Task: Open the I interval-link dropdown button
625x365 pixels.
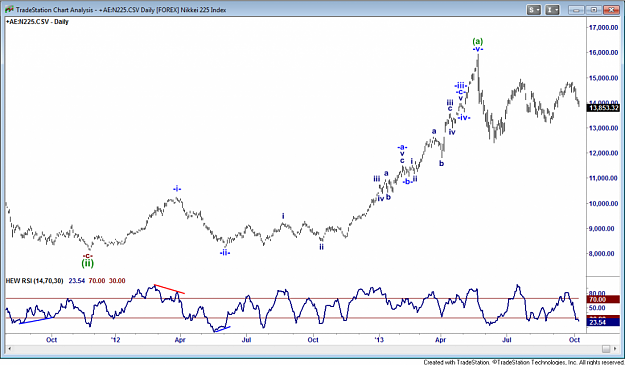Action: pos(552,10)
